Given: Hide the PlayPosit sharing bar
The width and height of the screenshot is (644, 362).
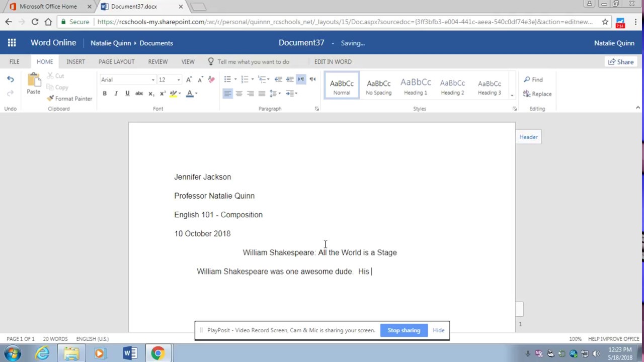Looking at the screenshot, I should [438, 330].
